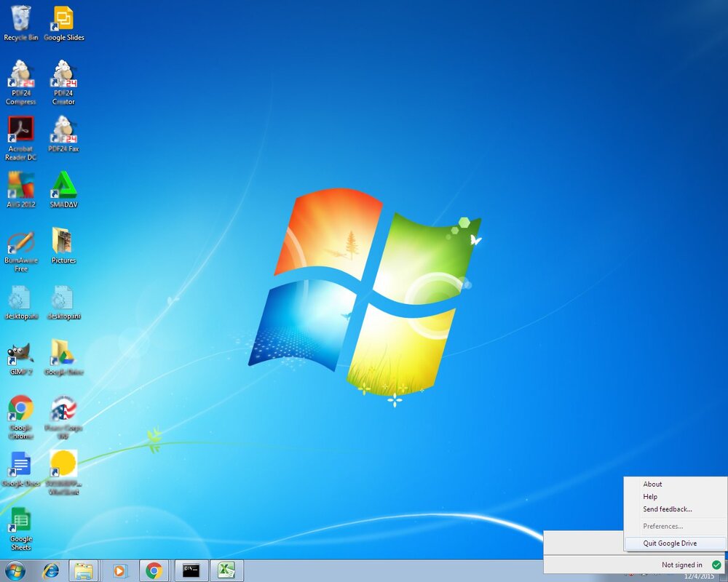Viewport: 728px width, 582px height.
Task: Choose About from the Drive menu
Action: click(x=652, y=484)
